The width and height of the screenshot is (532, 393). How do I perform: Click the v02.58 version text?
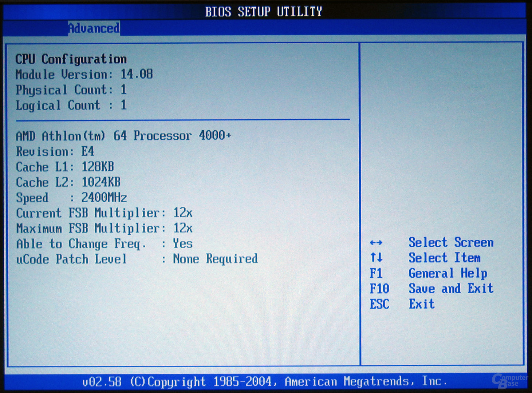click(102, 382)
